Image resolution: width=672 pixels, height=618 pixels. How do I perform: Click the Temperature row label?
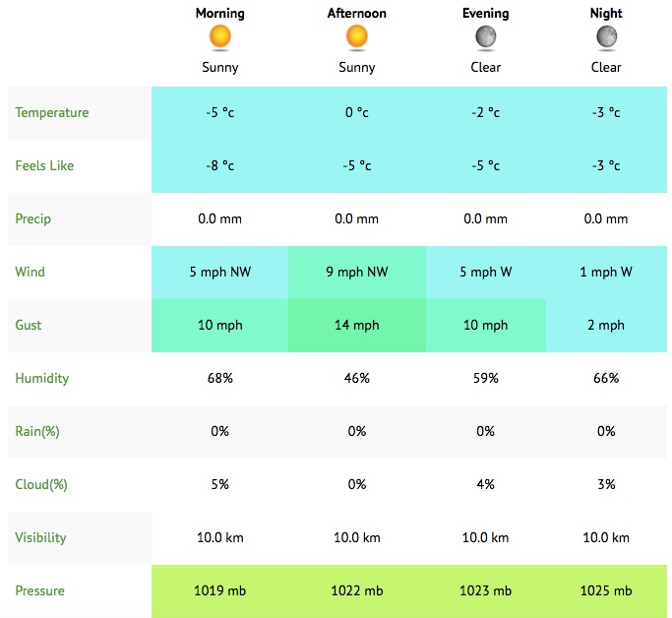pyautogui.click(x=52, y=113)
